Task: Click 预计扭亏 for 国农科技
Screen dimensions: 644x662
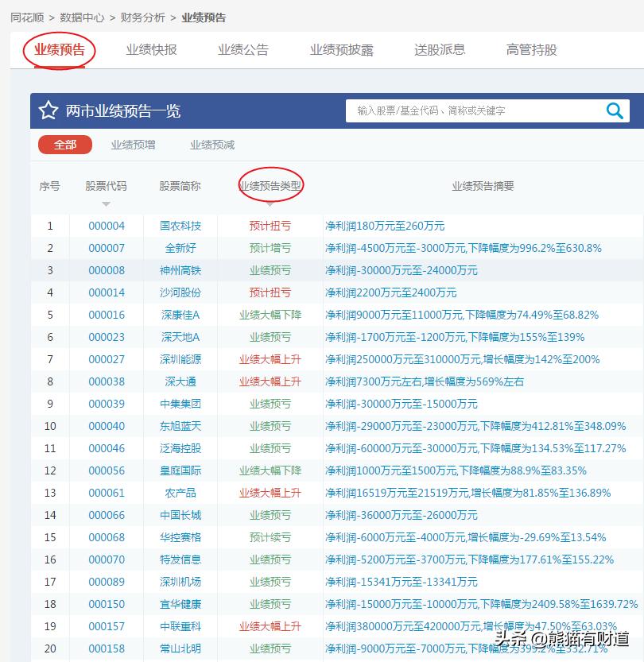Action: point(270,226)
